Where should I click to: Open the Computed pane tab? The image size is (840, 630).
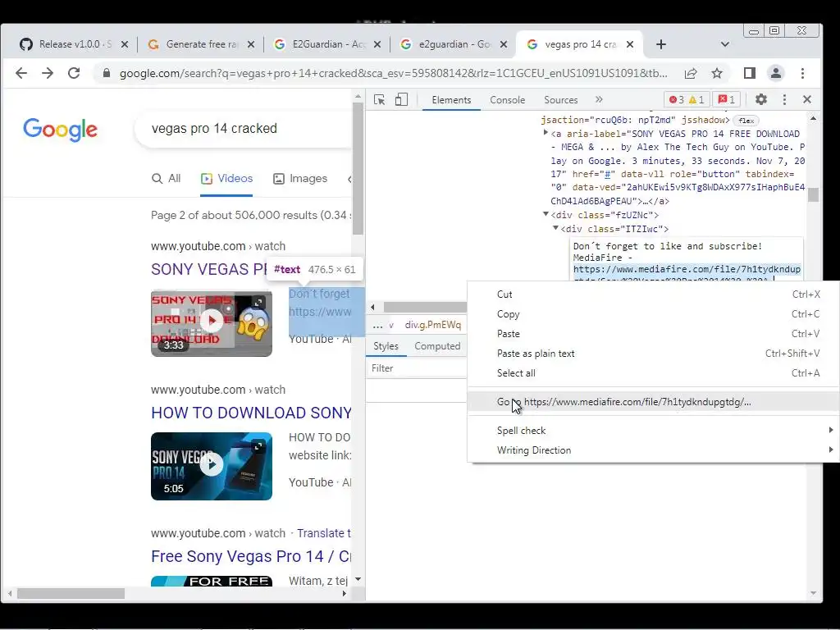click(x=437, y=346)
